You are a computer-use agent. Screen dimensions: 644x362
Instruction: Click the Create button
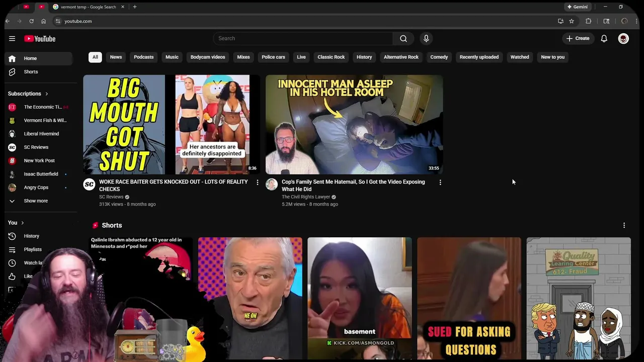tap(578, 39)
